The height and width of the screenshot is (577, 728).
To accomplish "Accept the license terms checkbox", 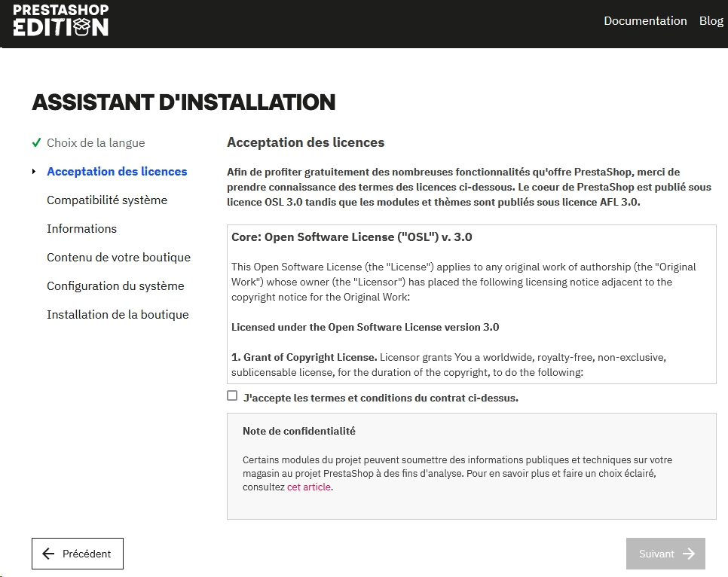I will [232, 395].
